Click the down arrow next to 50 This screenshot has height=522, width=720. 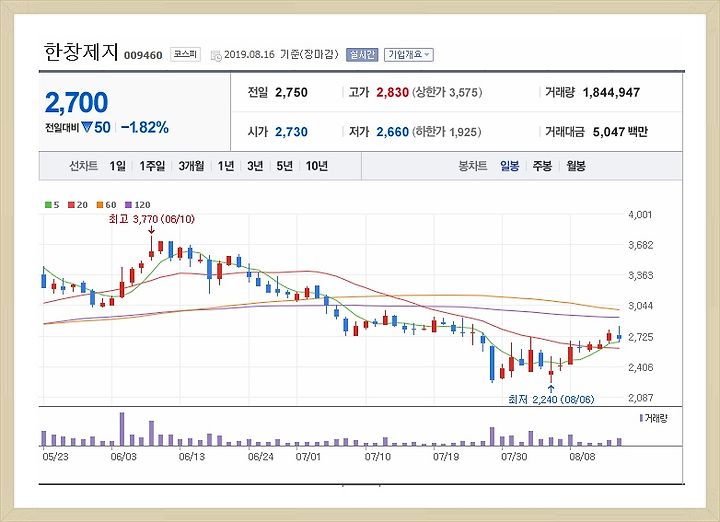coord(87,127)
